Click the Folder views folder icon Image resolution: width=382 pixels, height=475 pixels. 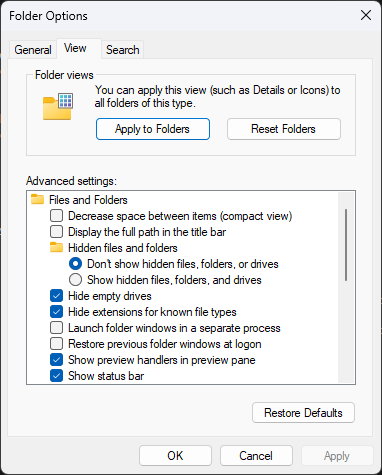[58, 106]
